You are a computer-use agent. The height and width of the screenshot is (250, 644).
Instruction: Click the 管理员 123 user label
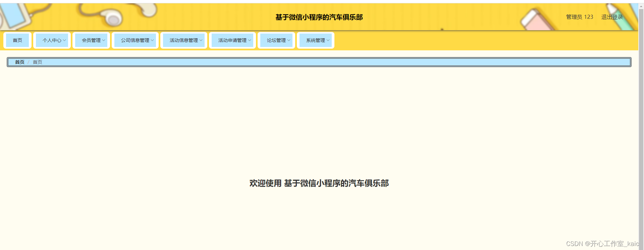click(580, 17)
